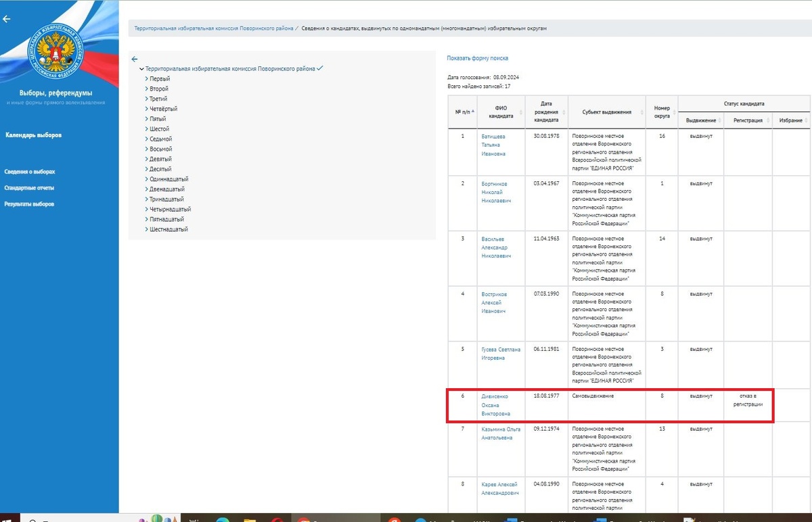Expand the Третий district node
The image size is (812, 522).
[x=147, y=99]
